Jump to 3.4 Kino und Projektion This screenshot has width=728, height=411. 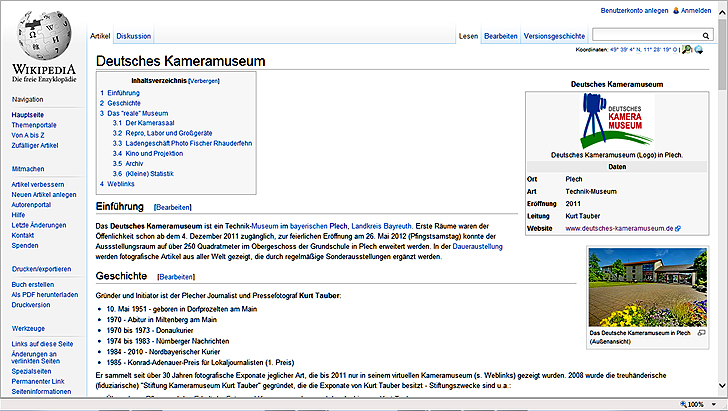click(148, 154)
